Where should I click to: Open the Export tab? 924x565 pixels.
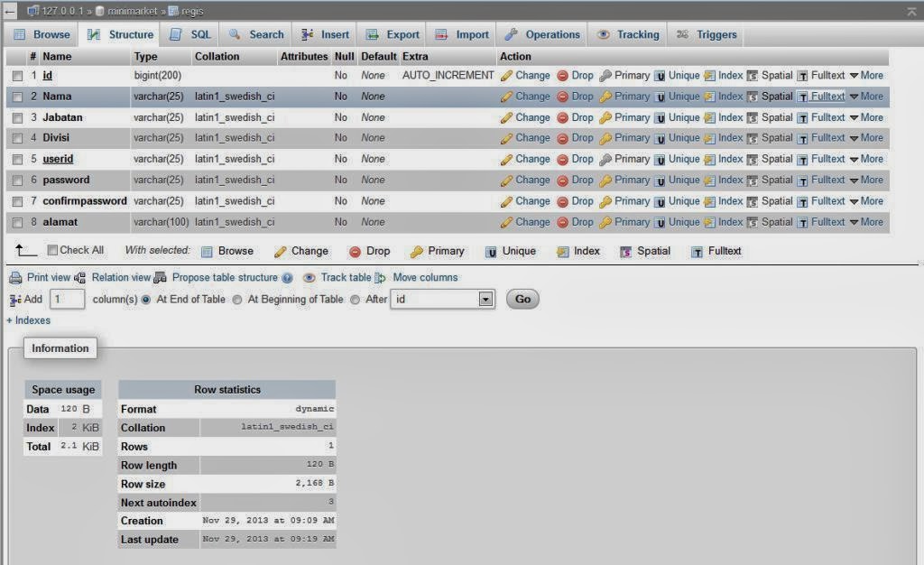393,35
